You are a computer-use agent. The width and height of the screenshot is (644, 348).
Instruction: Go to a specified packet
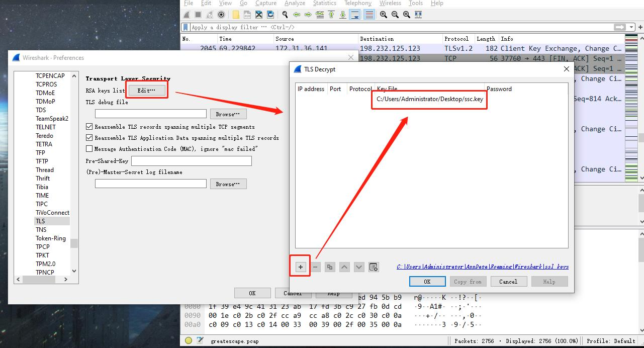pyautogui.click(x=320, y=15)
